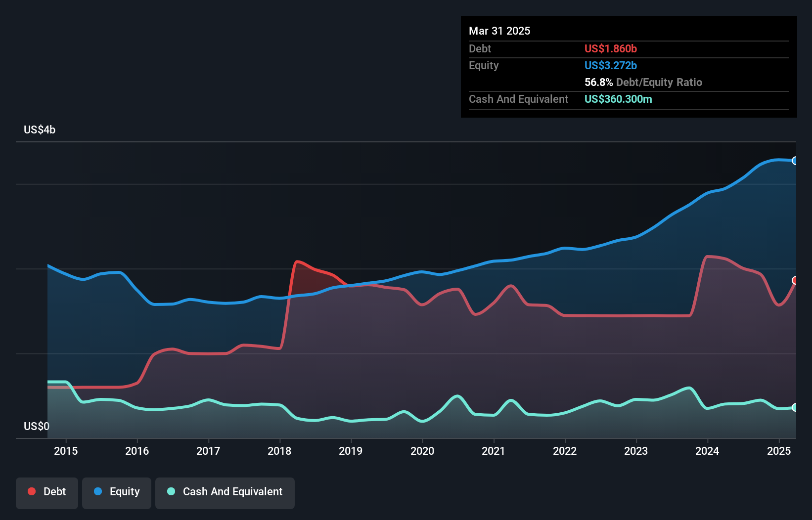Click the US$1.860b debt value
The width and height of the screenshot is (812, 520).
(611, 48)
